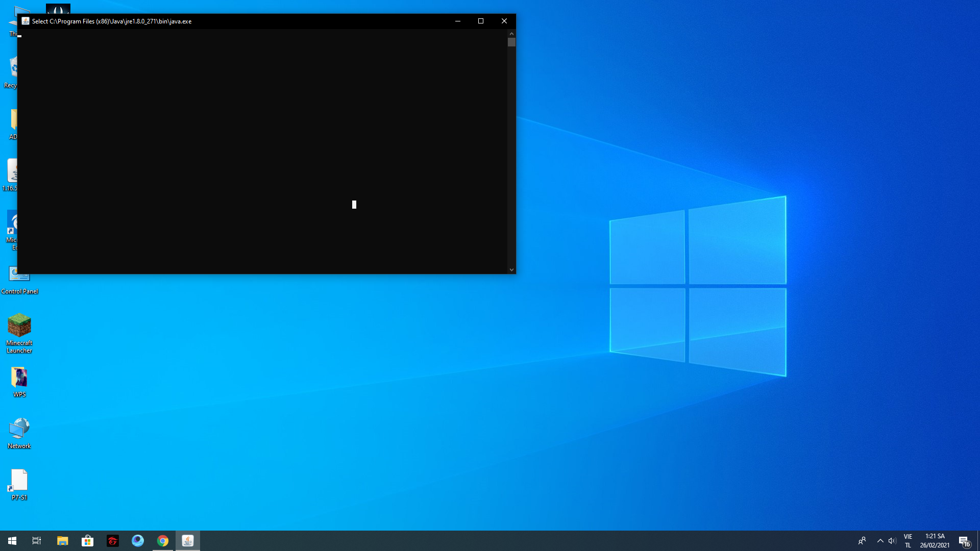Click java.exe console title bar icon
This screenshot has height=551, width=980.
click(x=26, y=21)
